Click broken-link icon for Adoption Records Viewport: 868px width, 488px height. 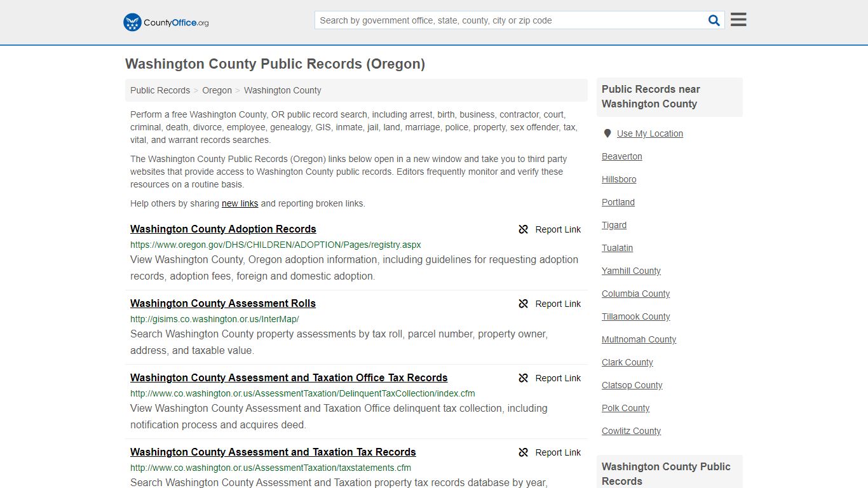[x=524, y=229]
